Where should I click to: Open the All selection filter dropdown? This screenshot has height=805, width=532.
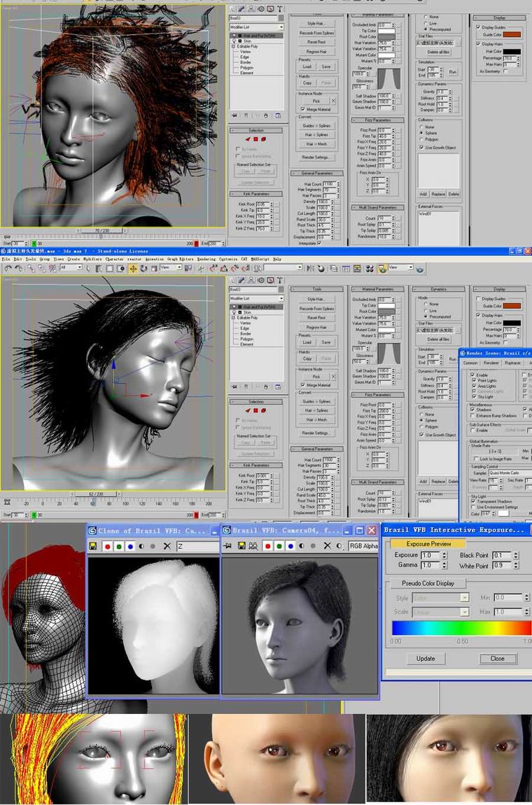tap(71, 267)
